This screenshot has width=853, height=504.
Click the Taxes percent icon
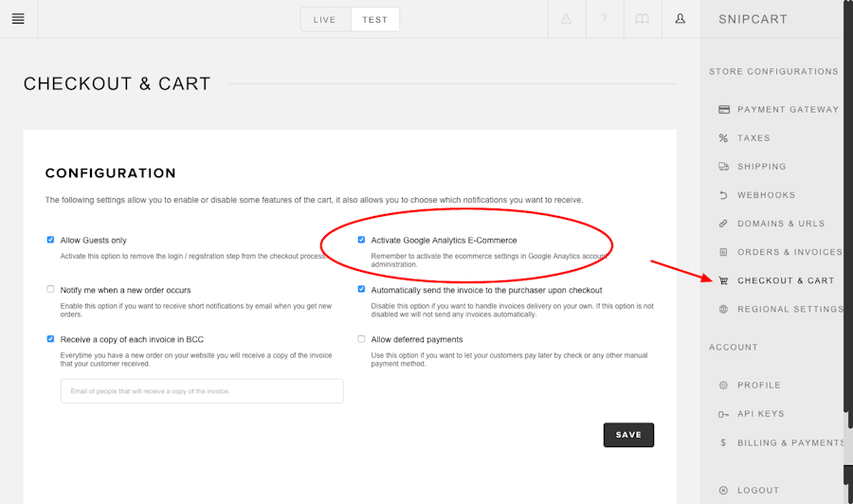(x=723, y=138)
